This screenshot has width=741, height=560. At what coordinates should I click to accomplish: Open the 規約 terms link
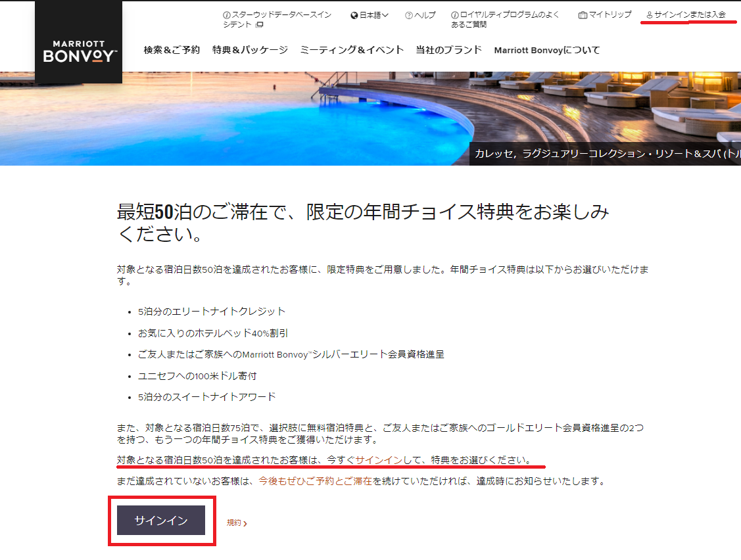click(x=237, y=523)
